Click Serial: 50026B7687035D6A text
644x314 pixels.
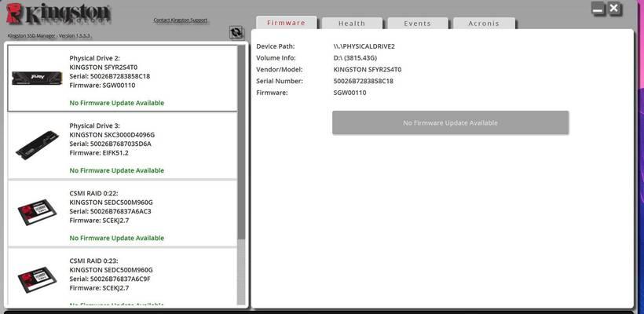[111, 144]
